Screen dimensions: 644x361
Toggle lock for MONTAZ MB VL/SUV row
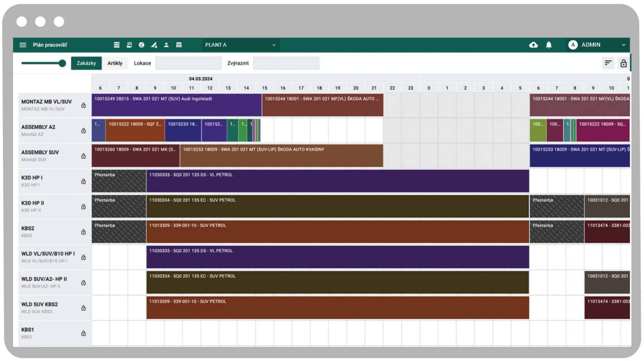click(84, 105)
